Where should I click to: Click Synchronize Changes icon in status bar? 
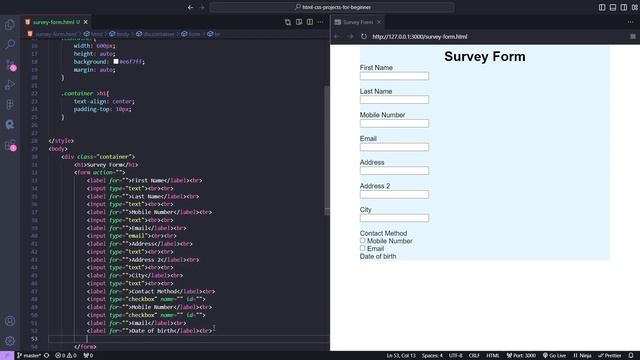pyautogui.click(x=47, y=356)
